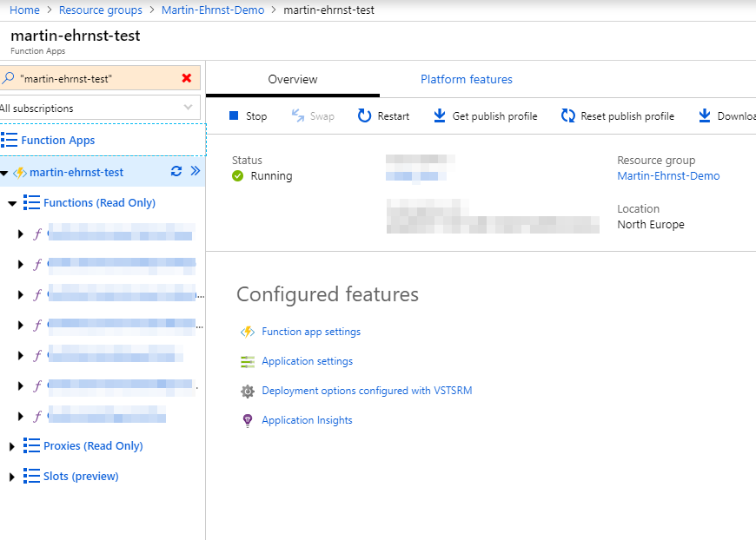Expand the first function in the list
This screenshot has height=540, width=756.
[x=20, y=234]
